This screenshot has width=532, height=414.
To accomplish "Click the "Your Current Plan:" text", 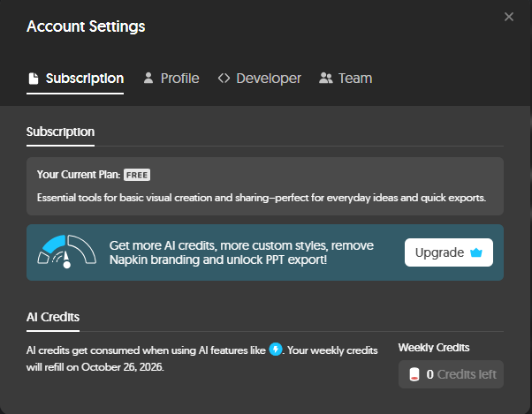I will pyautogui.click(x=79, y=175).
